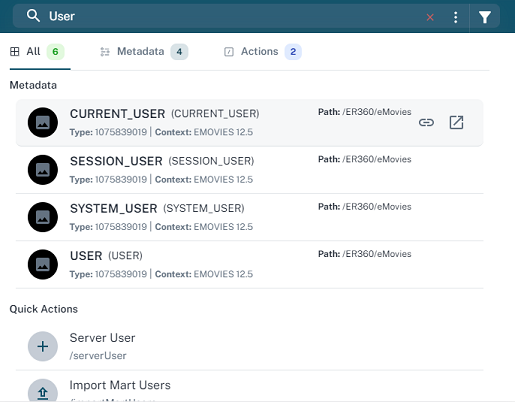Switch to the Metadata tab

click(x=144, y=52)
